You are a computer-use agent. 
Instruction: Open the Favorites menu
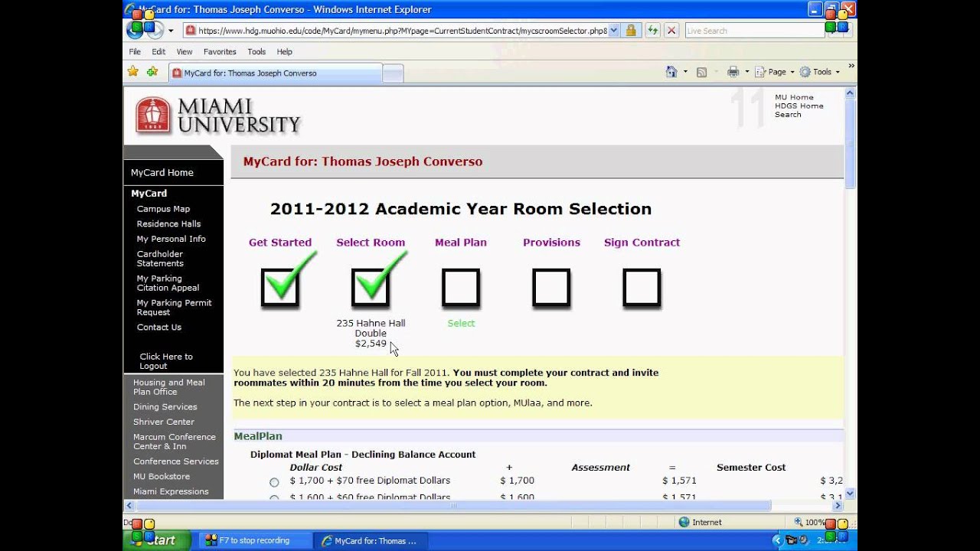click(x=220, y=51)
